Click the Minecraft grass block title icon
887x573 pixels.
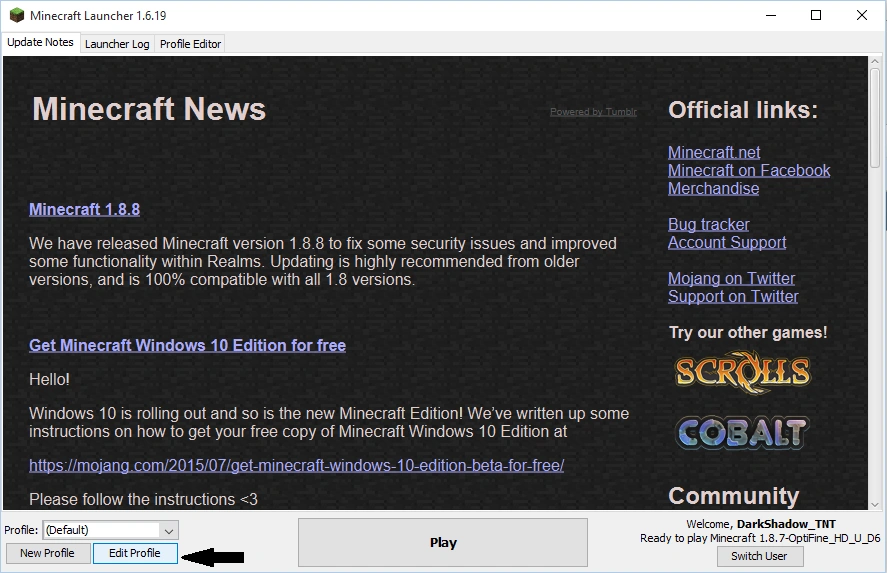17,15
